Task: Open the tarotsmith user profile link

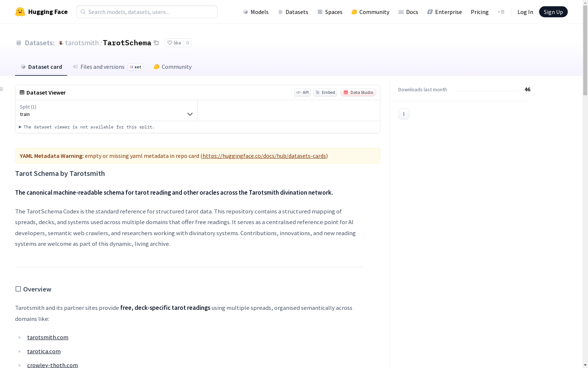Action: click(82, 43)
